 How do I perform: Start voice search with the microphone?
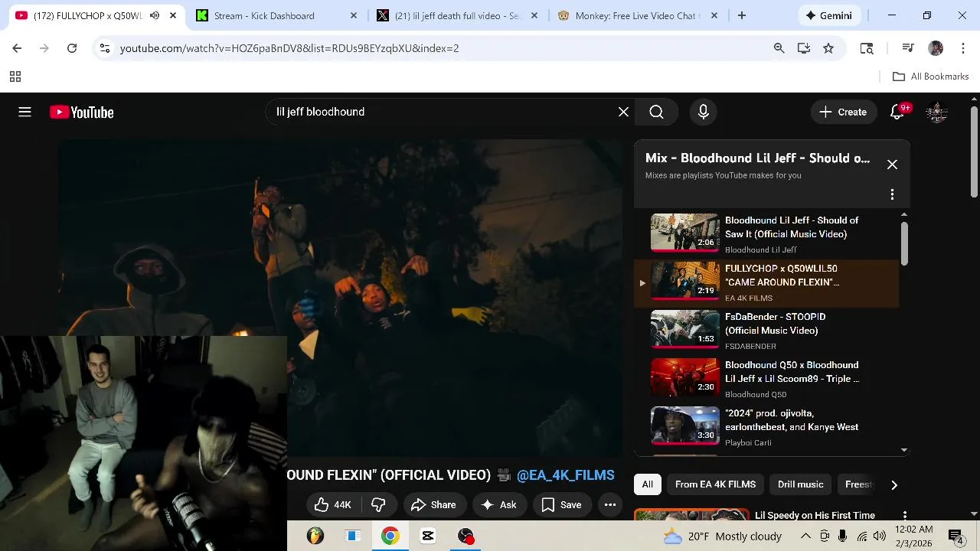click(704, 112)
